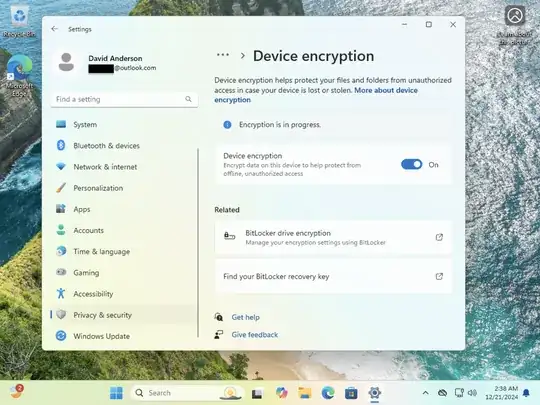540x405 pixels.
Task: Open Windows Update settings
Action: click(124, 336)
